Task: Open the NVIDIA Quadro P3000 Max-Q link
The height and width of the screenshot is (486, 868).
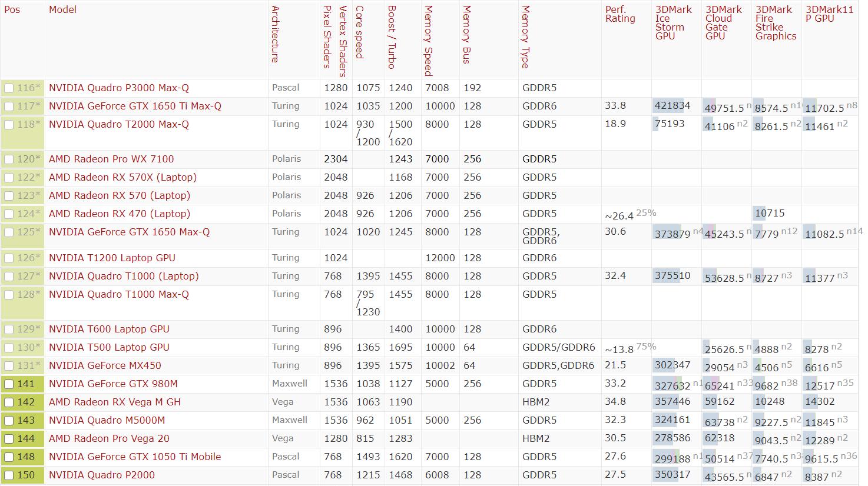Action: [x=119, y=88]
